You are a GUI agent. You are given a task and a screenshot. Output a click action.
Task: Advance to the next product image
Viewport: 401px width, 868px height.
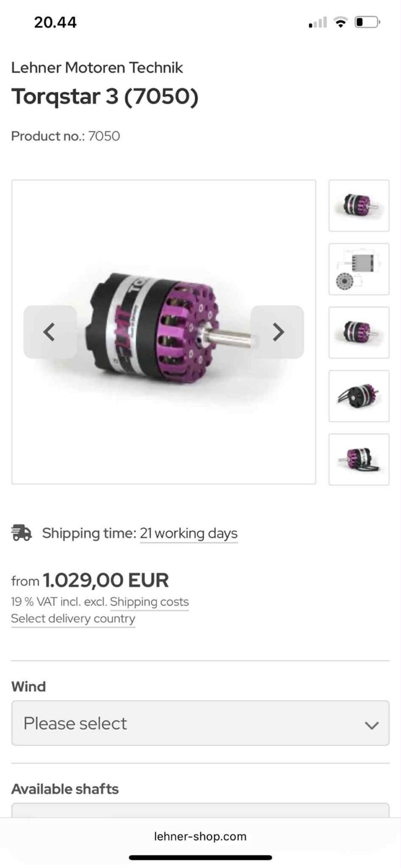[277, 331]
